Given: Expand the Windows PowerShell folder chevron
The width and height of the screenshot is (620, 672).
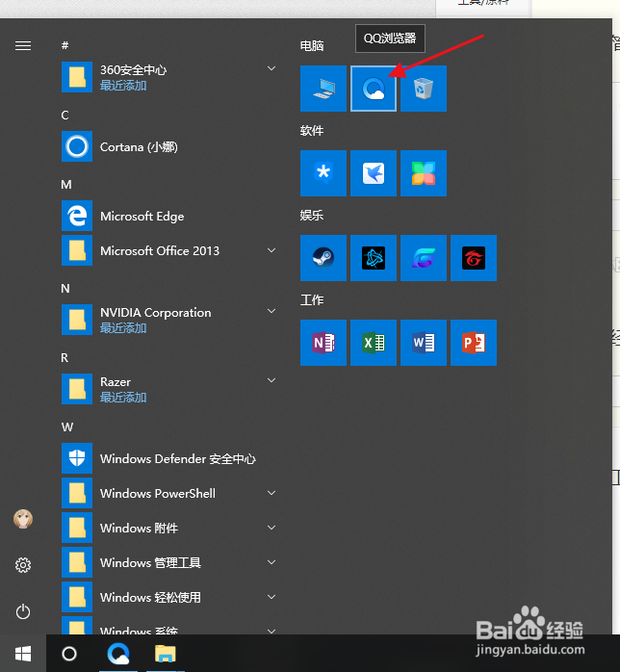Looking at the screenshot, I should (271, 493).
